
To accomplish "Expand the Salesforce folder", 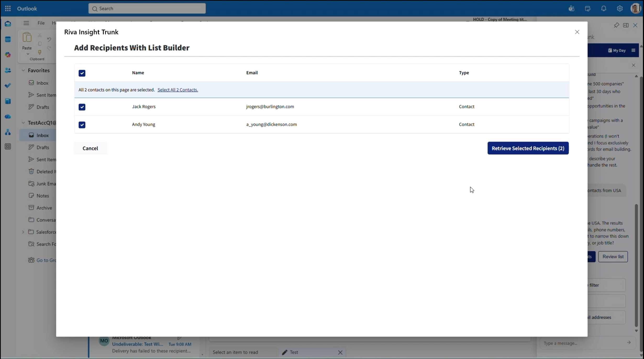I will [x=23, y=232].
